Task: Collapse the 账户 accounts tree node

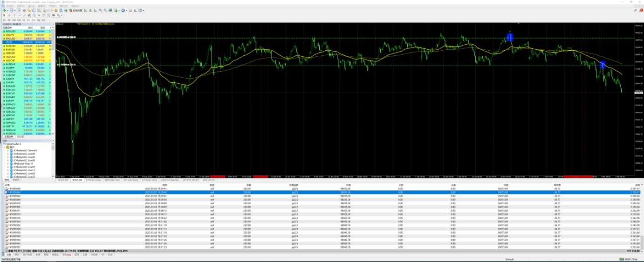Action: [4, 147]
